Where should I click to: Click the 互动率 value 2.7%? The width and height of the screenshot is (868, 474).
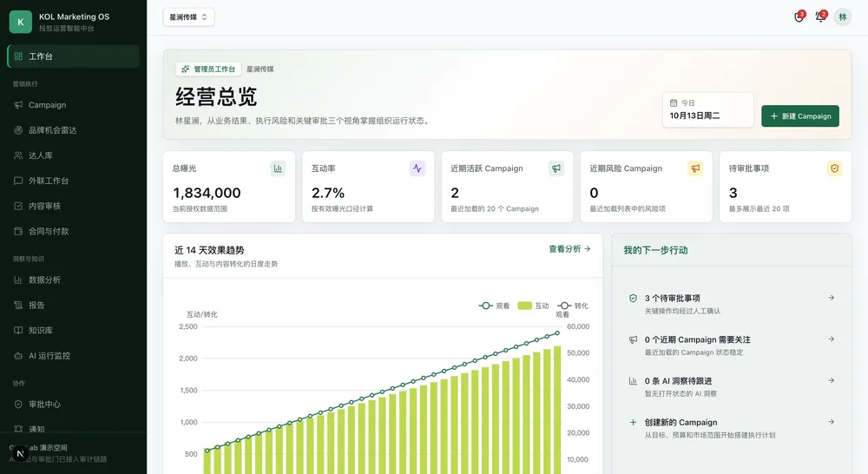tap(328, 193)
